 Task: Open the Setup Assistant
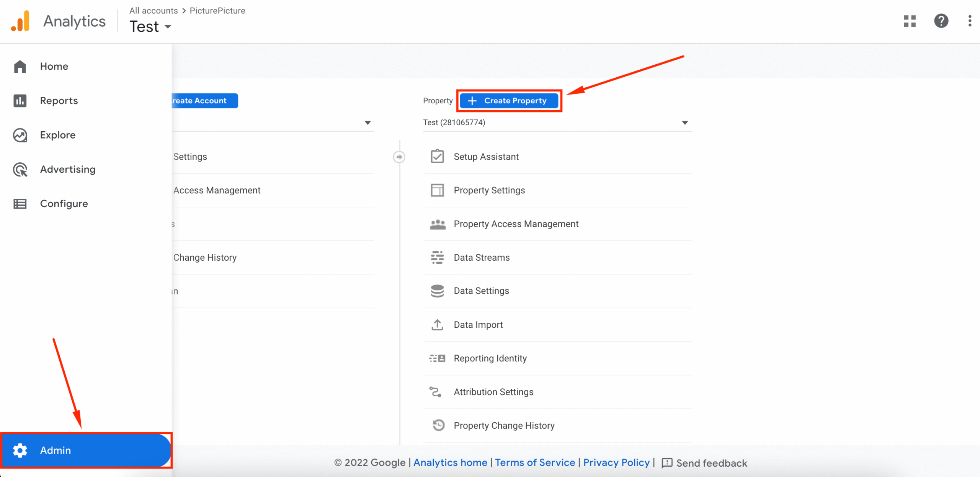(486, 156)
